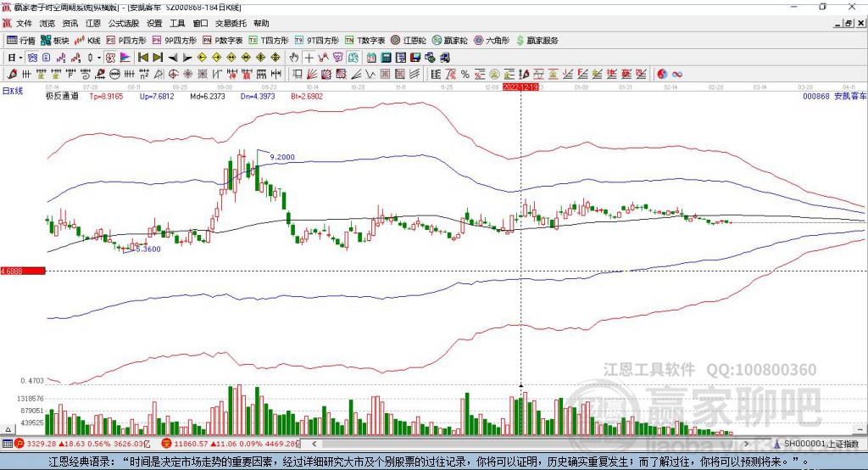Click the 2022-12-19 date marker on timeline
Image resolution: width=868 pixels, height=470 pixels.
pos(521,87)
